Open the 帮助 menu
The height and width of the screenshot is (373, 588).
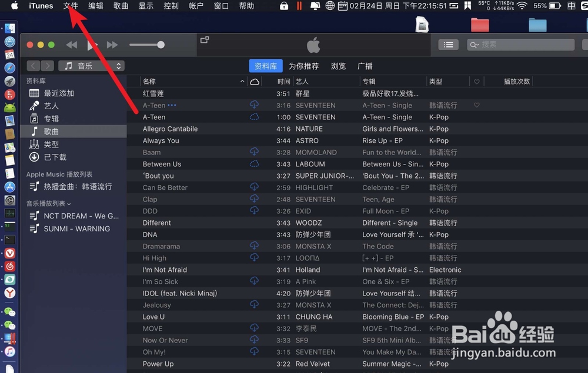click(246, 6)
